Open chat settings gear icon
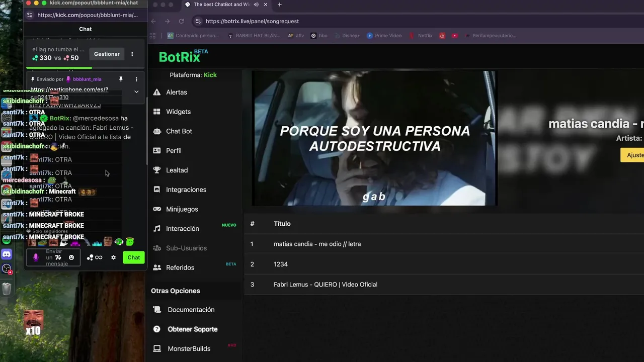This screenshot has width=644, height=362. (x=114, y=257)
